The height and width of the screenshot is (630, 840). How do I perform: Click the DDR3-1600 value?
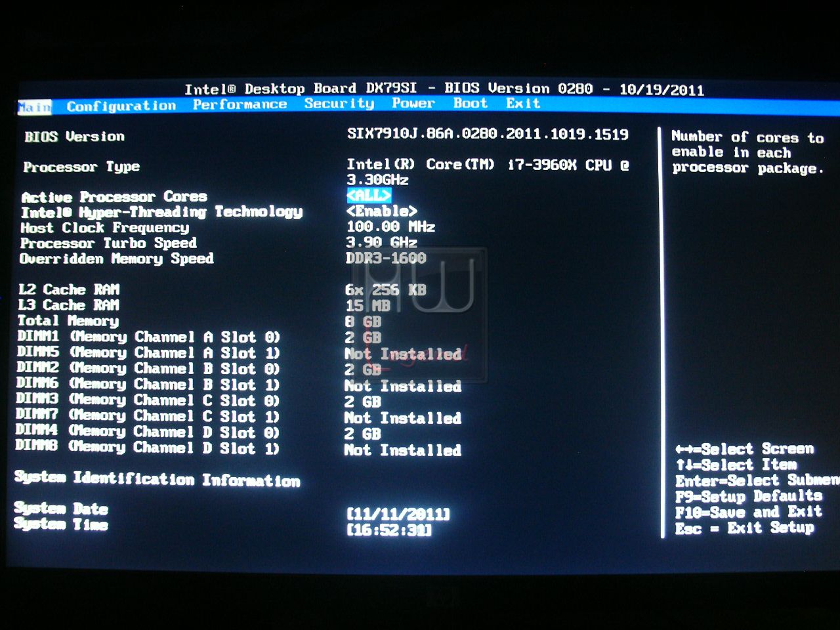click(386, 258)
